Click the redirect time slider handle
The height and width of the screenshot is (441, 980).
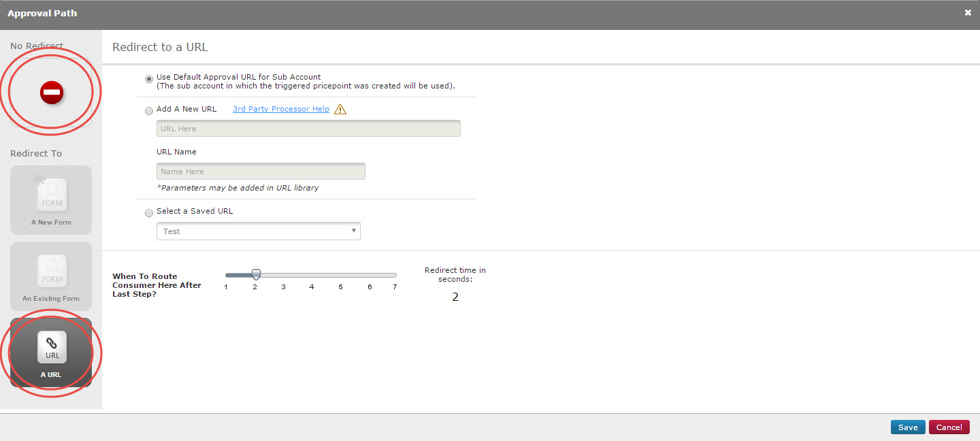(256, 274)
